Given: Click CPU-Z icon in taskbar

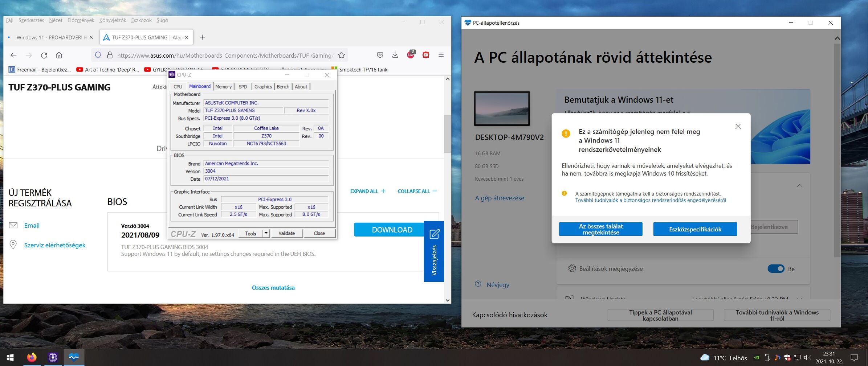Looking at the screenshot, I should 53,358.
